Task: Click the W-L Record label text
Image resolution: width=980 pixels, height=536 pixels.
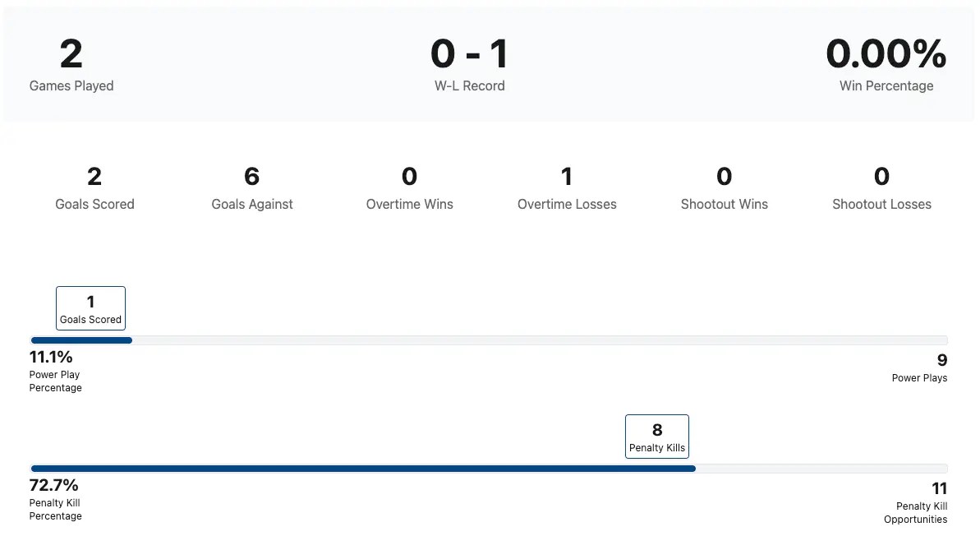Action: [x=469, y=85]
